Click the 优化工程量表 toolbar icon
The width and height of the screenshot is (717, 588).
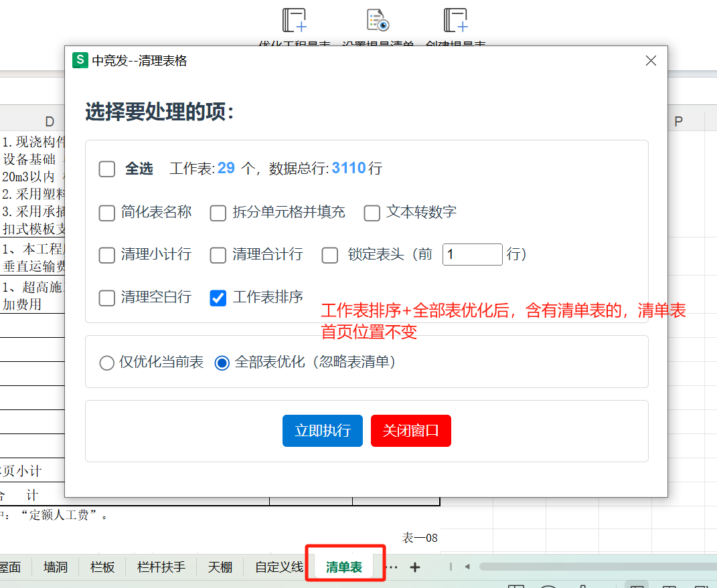(294, 21)
